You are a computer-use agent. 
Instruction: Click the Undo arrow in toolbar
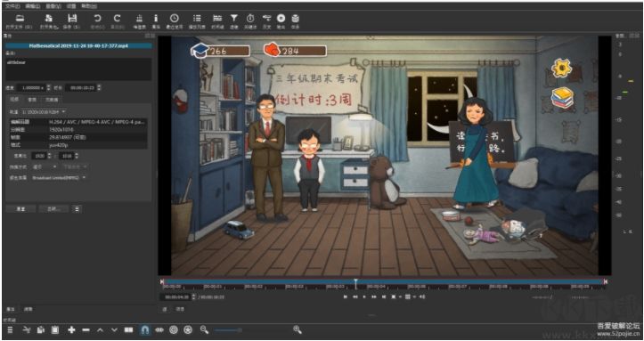pyautogui.click(x=97, y=20)
